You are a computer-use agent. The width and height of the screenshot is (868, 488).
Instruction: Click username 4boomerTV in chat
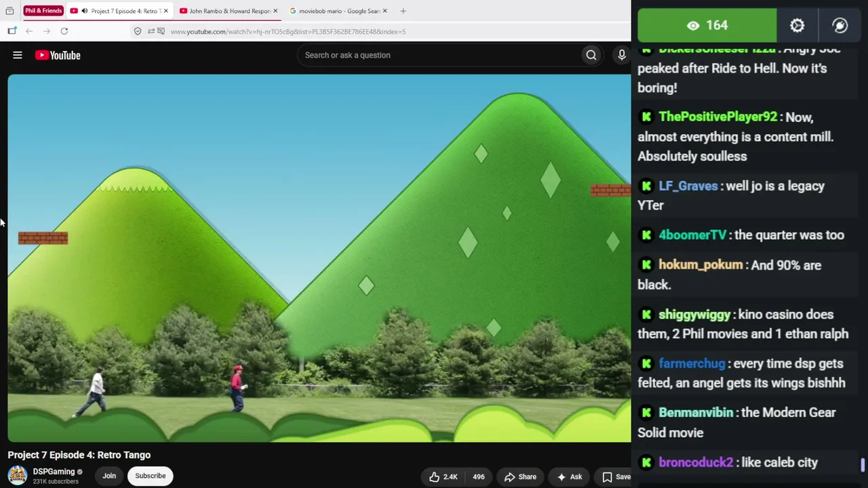point(692,235)
